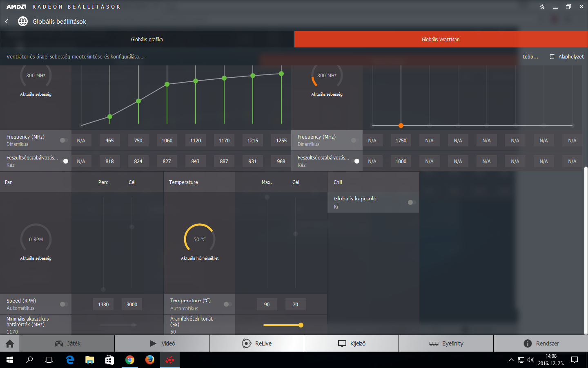Screen dimensions: 588x368
Task: Click voltage field 824
Action: [x=138, y=161]
